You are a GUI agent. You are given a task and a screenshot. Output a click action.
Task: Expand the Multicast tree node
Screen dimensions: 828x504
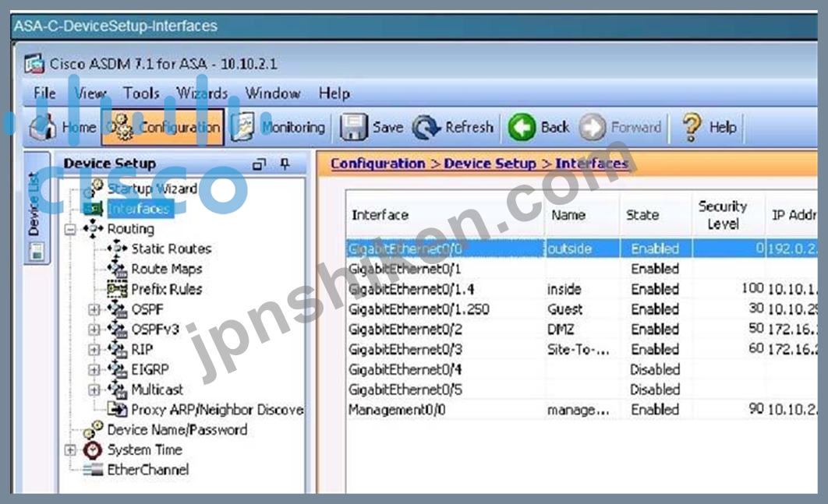click(94, 389)
